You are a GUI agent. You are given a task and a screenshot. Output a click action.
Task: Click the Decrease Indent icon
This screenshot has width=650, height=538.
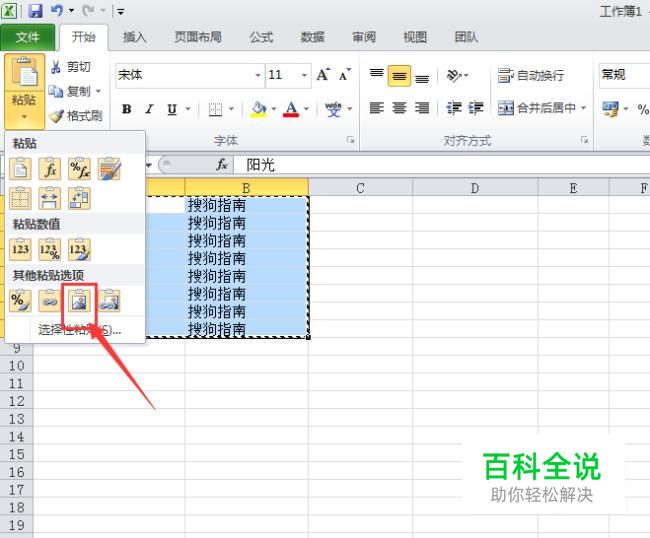(x=454, y=108)
